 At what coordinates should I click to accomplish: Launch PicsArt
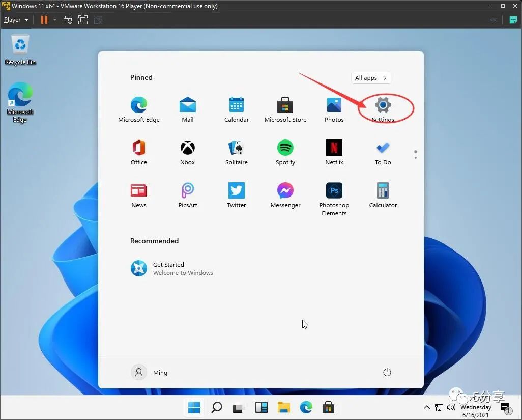click(x=187, y=195)
